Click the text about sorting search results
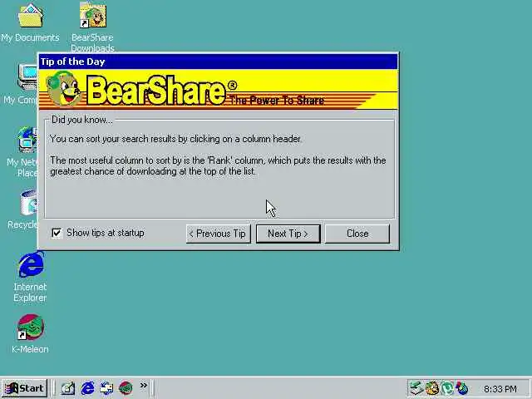 pyautogui.click(x=175, y=139)
